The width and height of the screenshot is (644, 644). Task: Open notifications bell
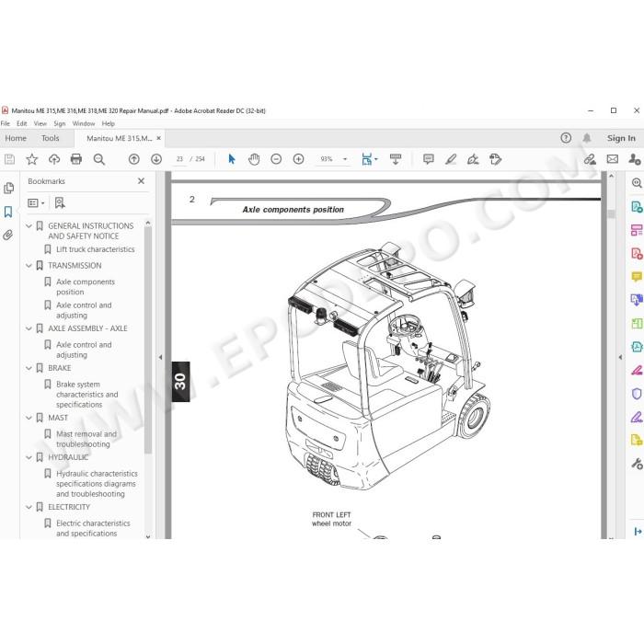point(587,138)
